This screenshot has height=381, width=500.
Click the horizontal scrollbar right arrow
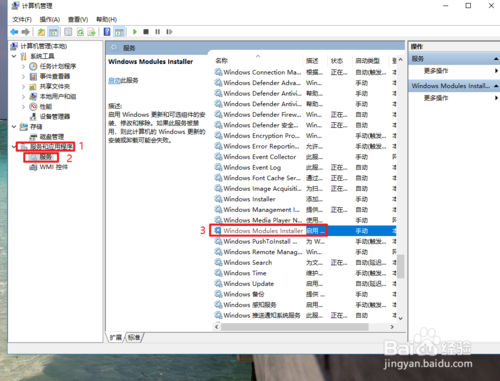[392, 327]
